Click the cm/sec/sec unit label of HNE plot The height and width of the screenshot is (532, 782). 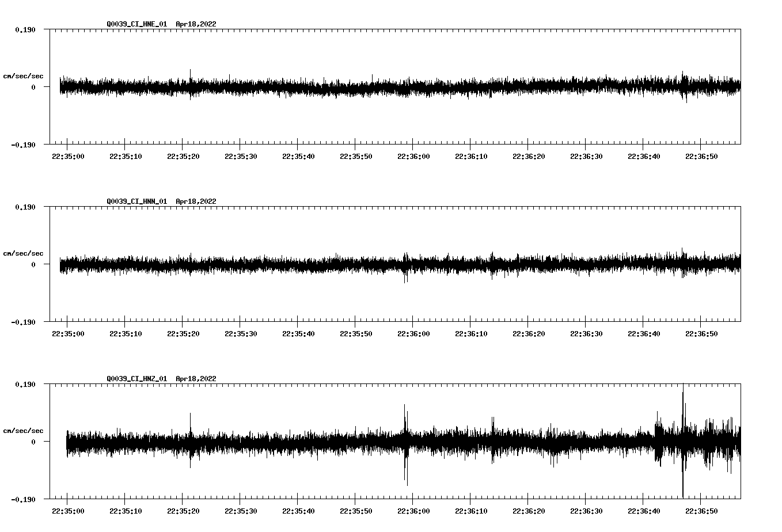[x=23, y=76]
